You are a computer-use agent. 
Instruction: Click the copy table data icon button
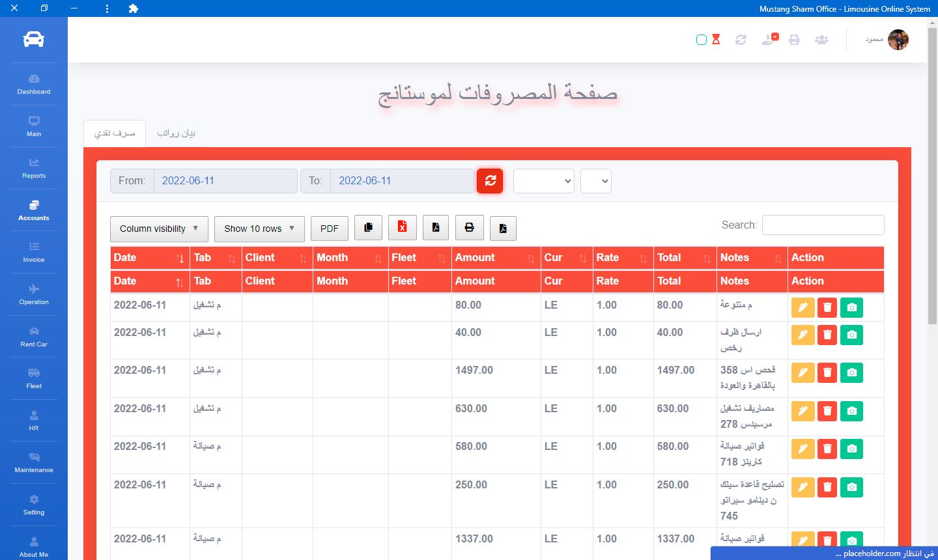coord(368,228)
